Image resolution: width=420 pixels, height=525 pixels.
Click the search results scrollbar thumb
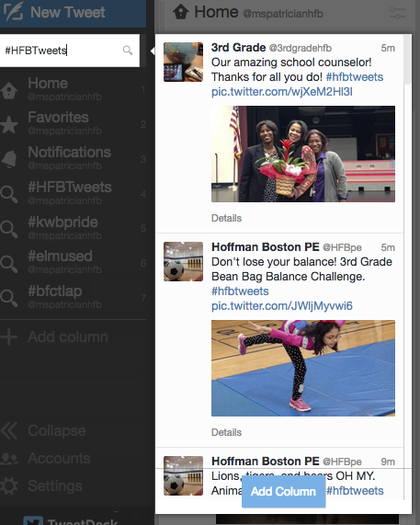click(x=408, y=60)
